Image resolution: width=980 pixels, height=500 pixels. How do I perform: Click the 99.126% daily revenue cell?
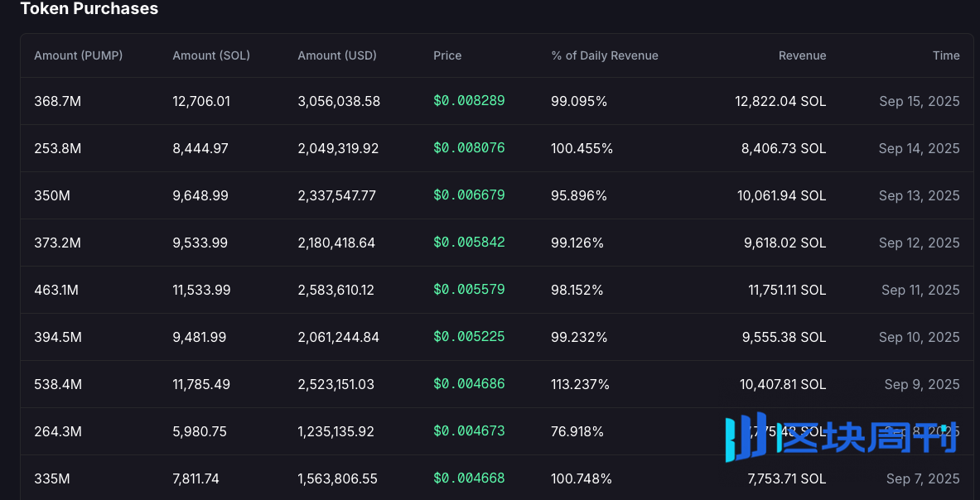[577, 243]
